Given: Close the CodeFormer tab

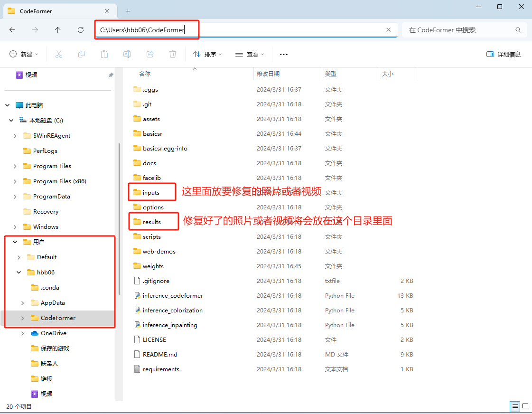Looking at the screenshot, I should coord(107,11).
